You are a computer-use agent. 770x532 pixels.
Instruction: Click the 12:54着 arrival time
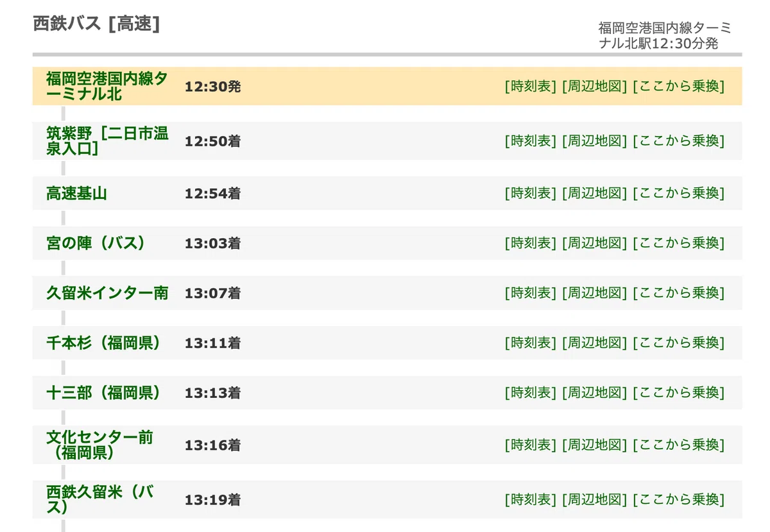[212, 193]
